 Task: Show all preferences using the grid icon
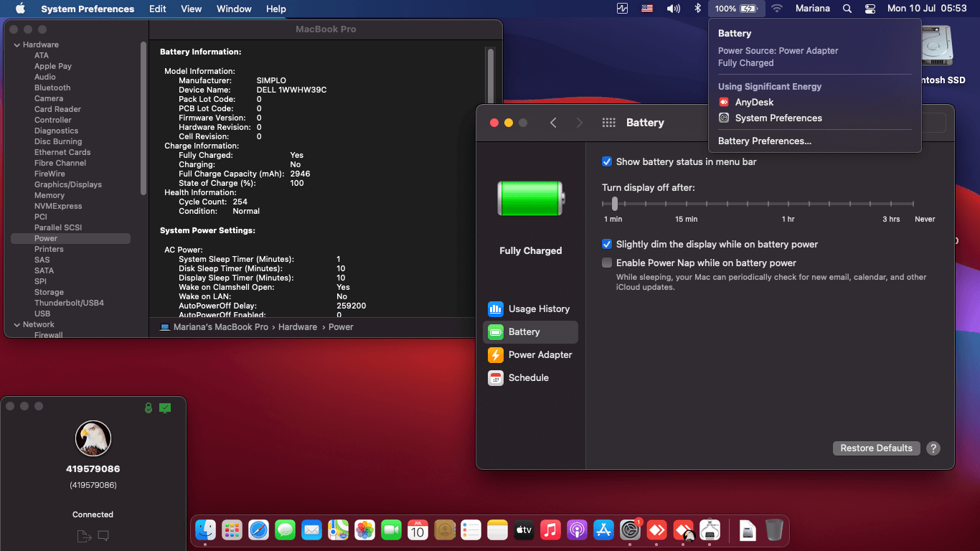(609, 123)
